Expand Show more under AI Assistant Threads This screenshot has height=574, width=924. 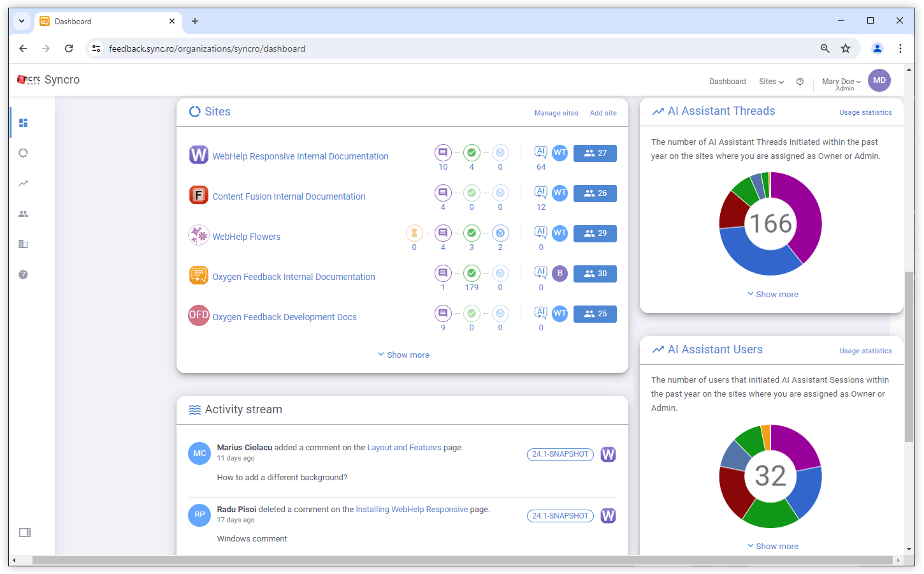(772, 294)
